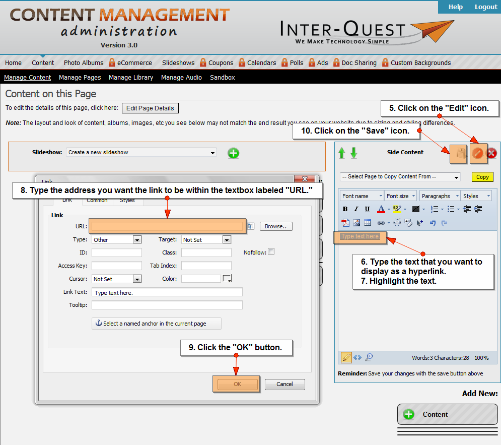The width and height of the screenshot is (504, 445).
Task: Click the Edit Page Details button
Action: point(150,108)
